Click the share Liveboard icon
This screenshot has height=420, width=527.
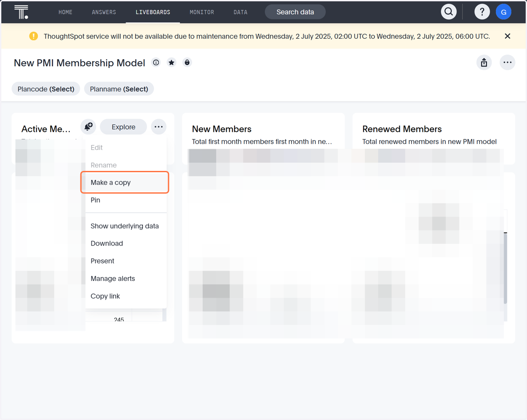click(484, 62)
